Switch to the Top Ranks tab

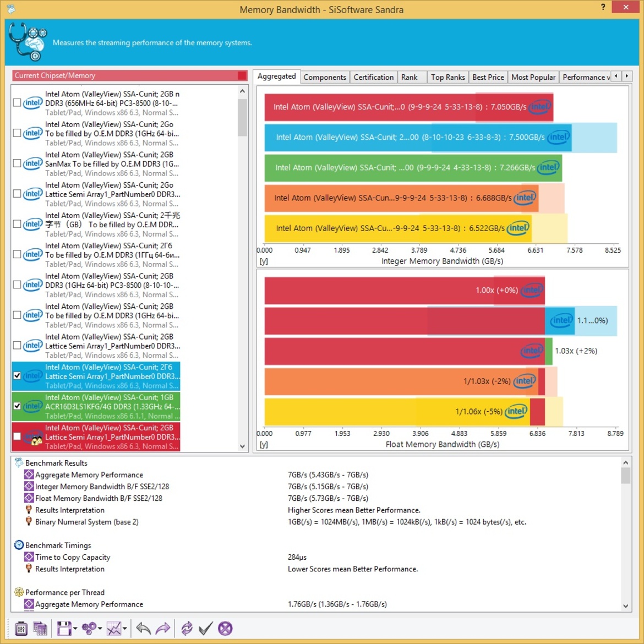447,77
